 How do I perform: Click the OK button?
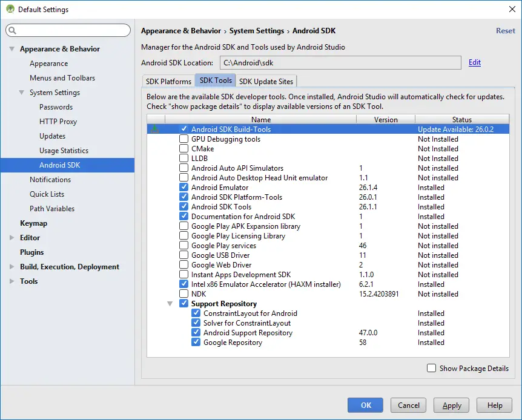(365, 405)
